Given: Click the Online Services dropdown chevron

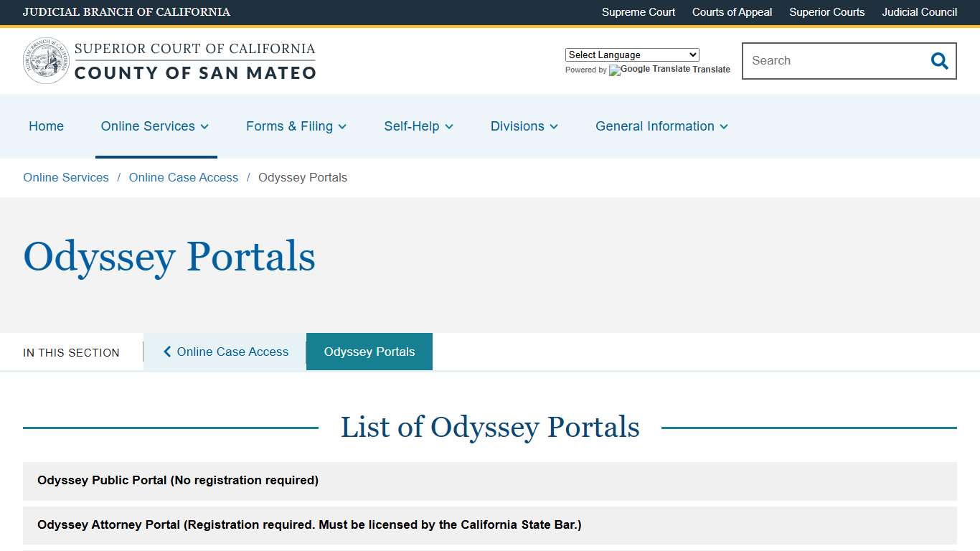Looking at the screenshot, I should (x=203, y=127).
